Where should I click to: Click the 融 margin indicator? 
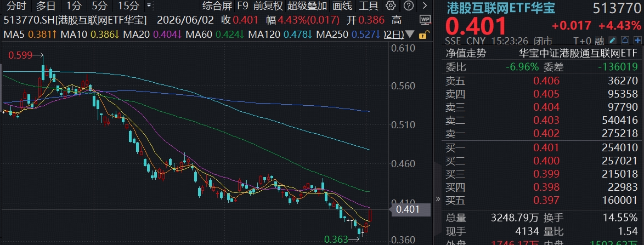click(600, 41)
